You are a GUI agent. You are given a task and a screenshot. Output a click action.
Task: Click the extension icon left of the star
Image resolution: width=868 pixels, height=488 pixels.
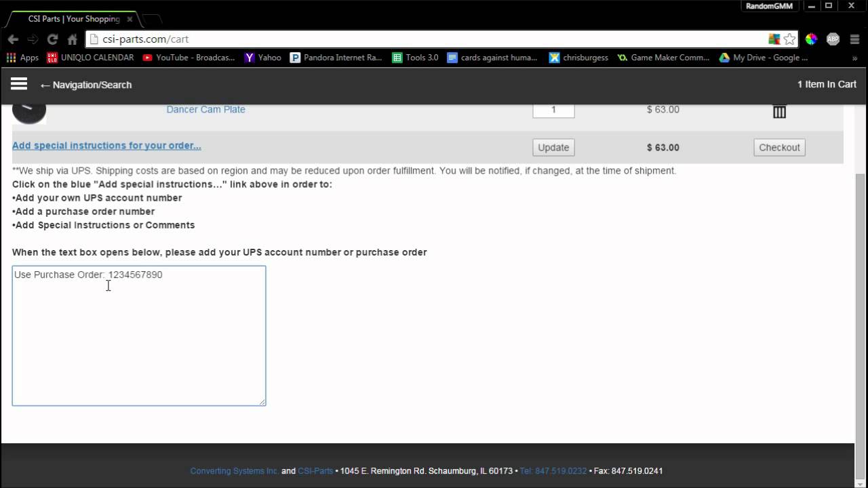pos(774,39)
